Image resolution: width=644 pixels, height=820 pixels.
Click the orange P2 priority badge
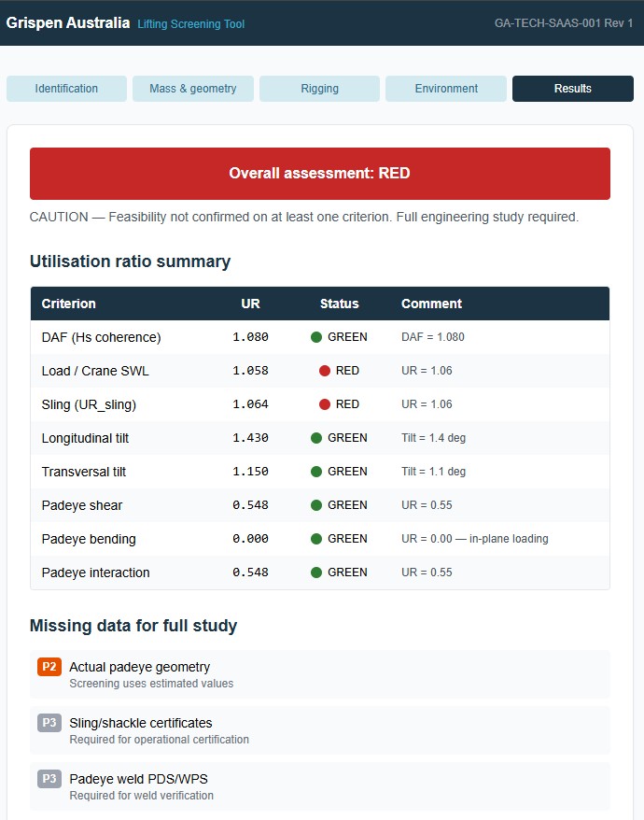coord(49,667)
